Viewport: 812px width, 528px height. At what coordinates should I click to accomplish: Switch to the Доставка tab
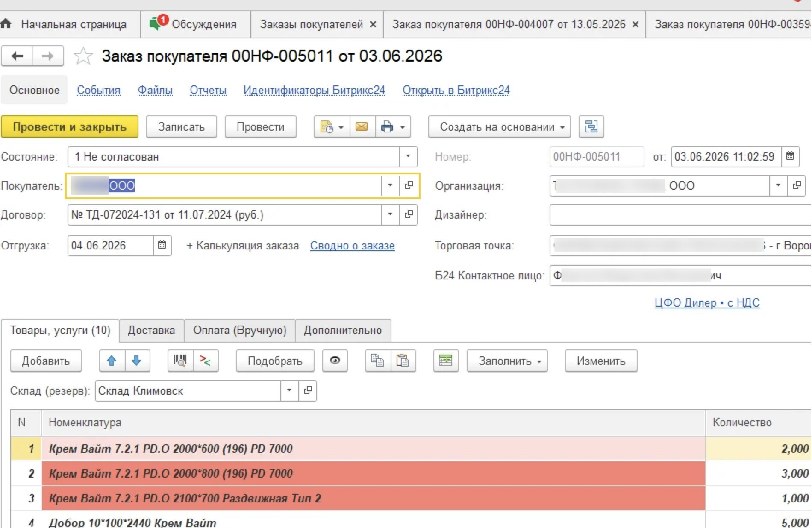pos(151,331)
